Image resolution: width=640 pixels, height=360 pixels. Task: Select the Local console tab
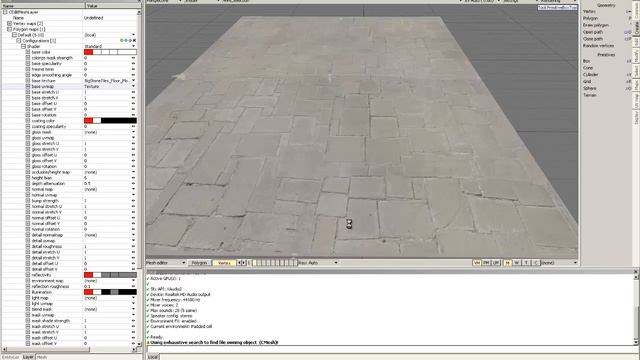[x=153, y=357]
